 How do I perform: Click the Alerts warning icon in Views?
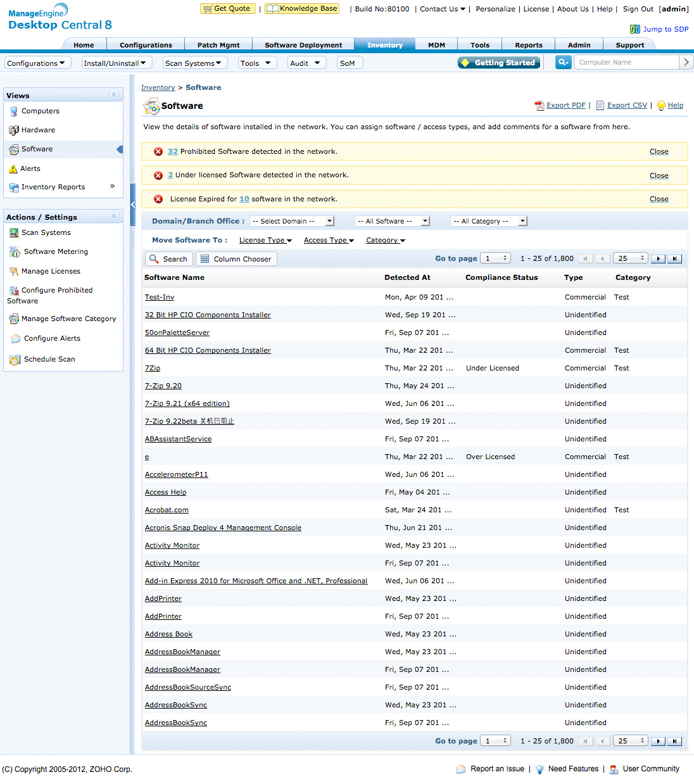(x=13, y=169)
